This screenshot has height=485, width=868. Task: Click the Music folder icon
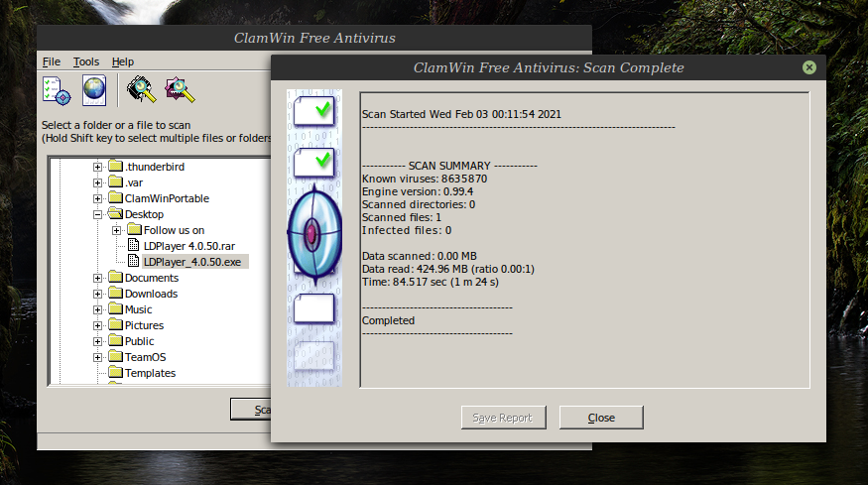coord(116,308)
